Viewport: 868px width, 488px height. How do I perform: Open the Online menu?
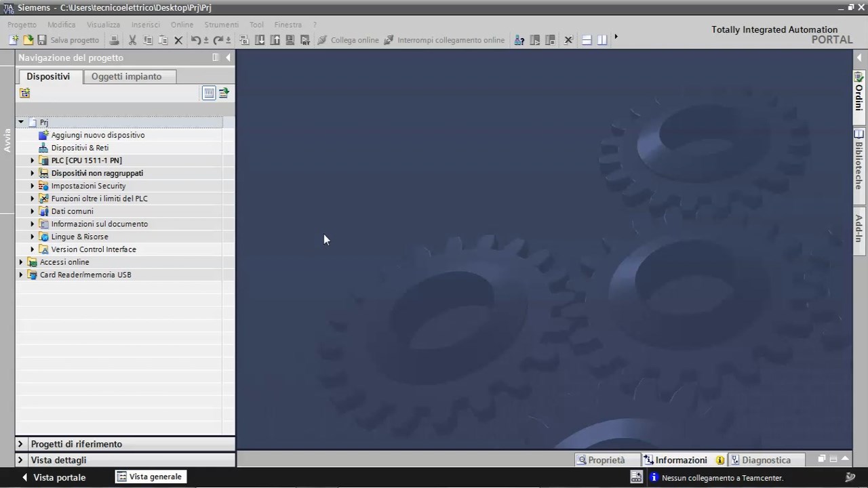coord(182,24)
